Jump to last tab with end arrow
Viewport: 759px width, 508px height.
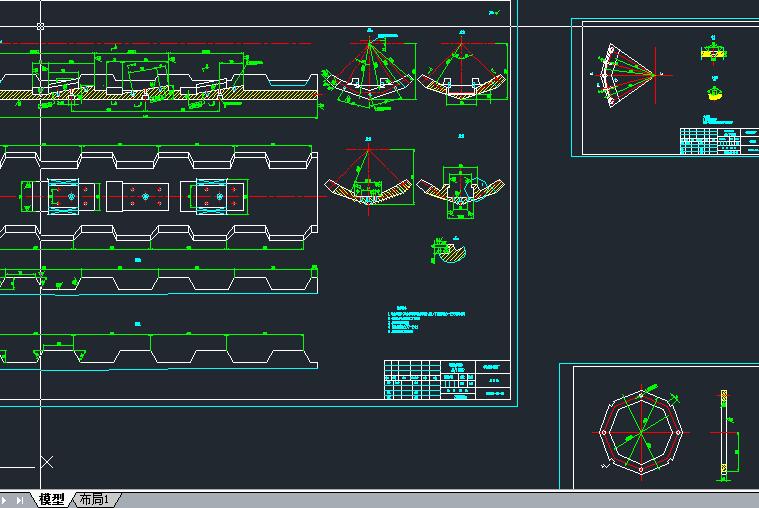coord(20,500)
